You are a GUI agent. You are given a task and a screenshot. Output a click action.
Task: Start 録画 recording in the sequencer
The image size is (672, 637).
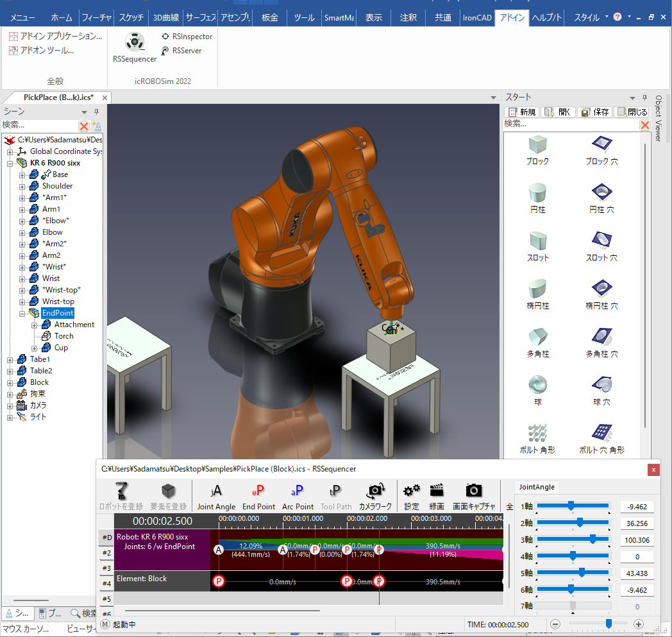coord(437,496)
